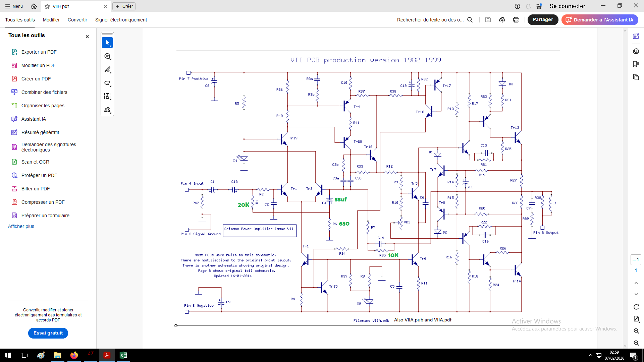Click the page number box showing 1
Viewport: 644px width, 362px height.
pyautogui.click(x=636, y=259)
